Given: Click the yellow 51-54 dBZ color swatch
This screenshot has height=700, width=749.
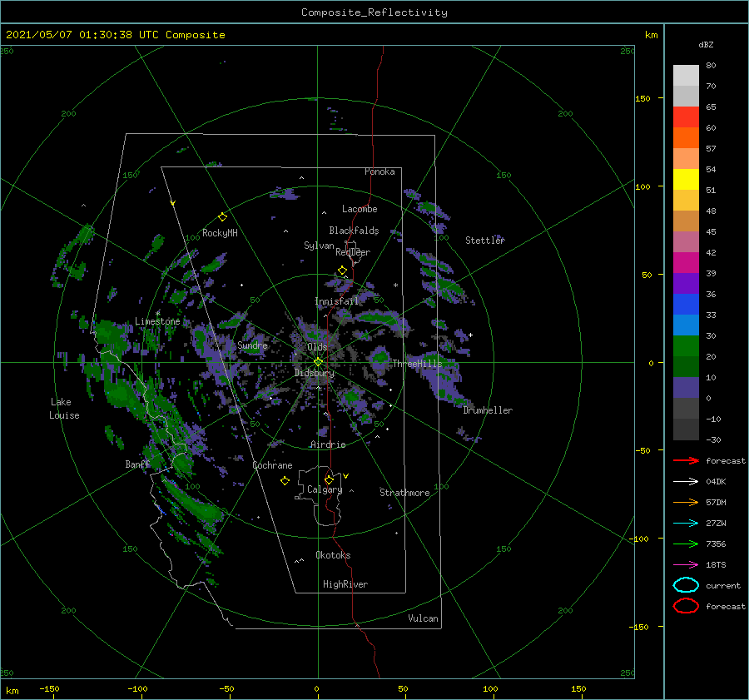Looking at the screenshot, I should pyautogui.click(x=686, y=180).
